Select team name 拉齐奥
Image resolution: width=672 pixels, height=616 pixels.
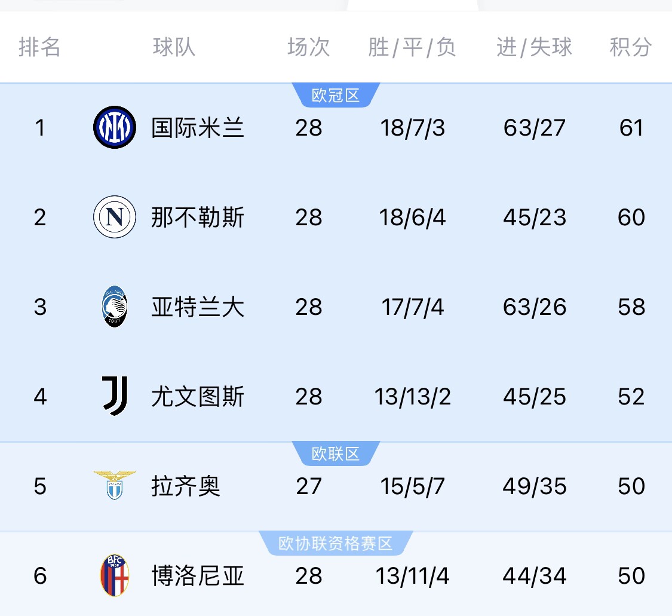click(186, 486)
